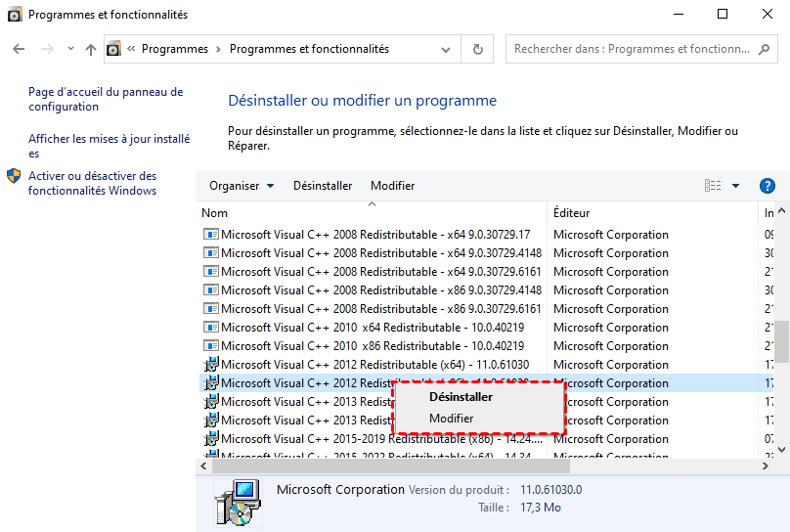Click version value 11.0.61030.0 in details pane
The width and height of the screenshot is (790, 532).
551,490
